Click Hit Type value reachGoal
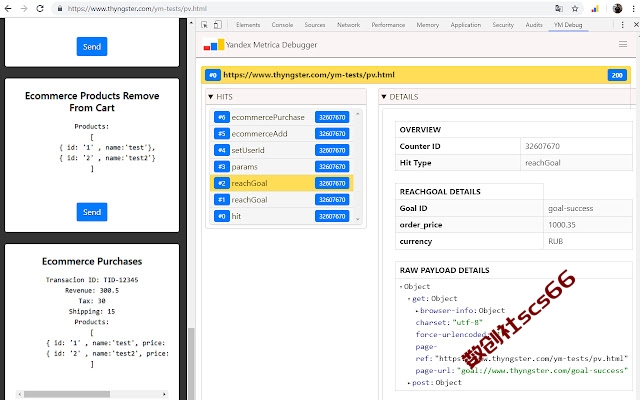 542,163
